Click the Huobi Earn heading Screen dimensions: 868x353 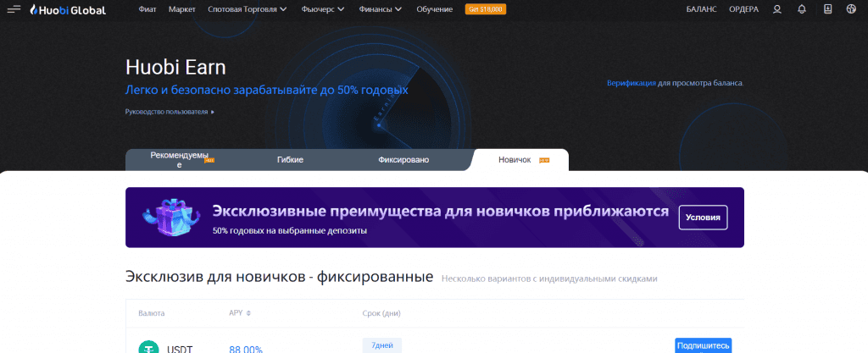[175, 68]
